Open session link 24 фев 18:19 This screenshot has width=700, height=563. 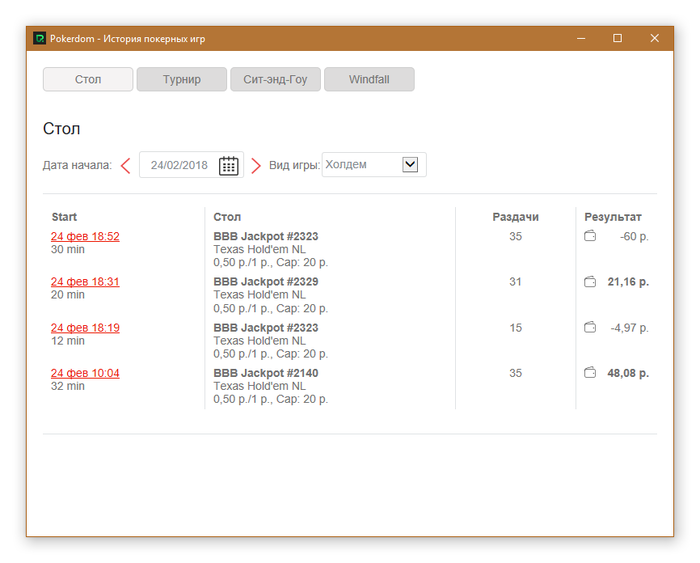(x=85, y=328)
